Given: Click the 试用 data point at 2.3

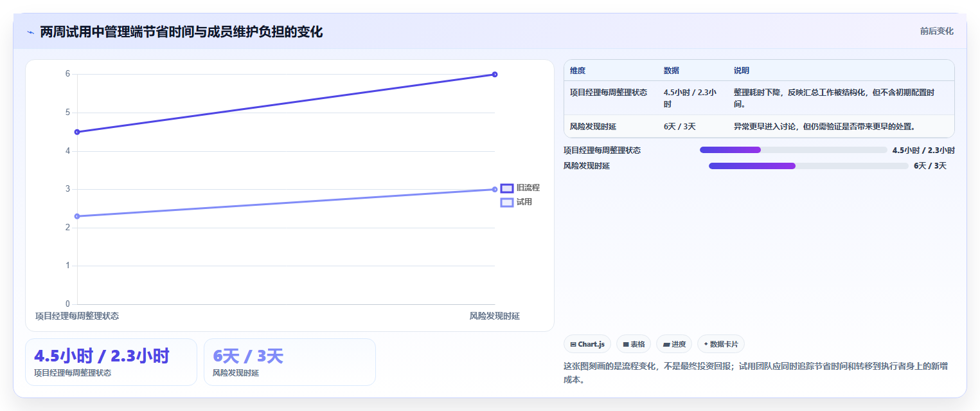Looking at the screenshot, I should pos(77,216).
